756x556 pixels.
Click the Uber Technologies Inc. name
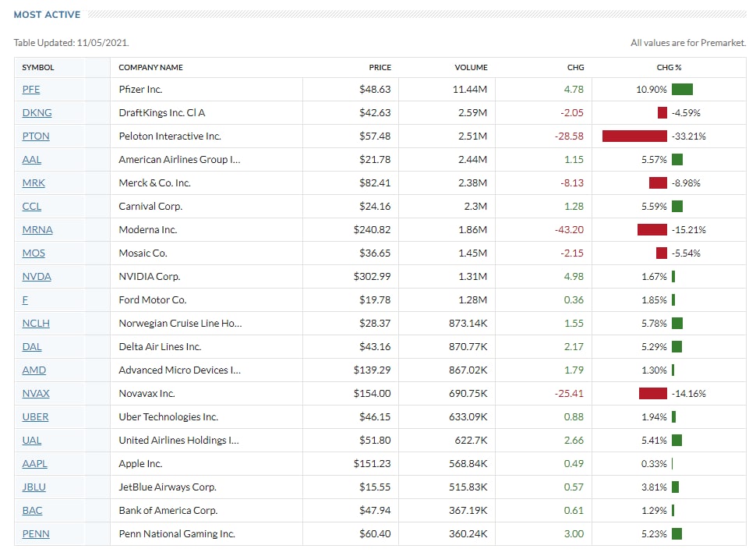tap(168, 416)
